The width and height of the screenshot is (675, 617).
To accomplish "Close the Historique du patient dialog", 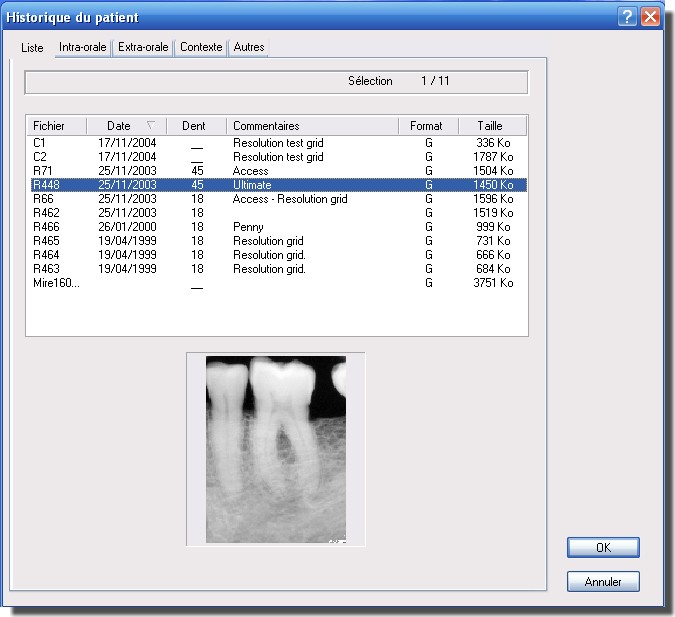I will [649, 17].
